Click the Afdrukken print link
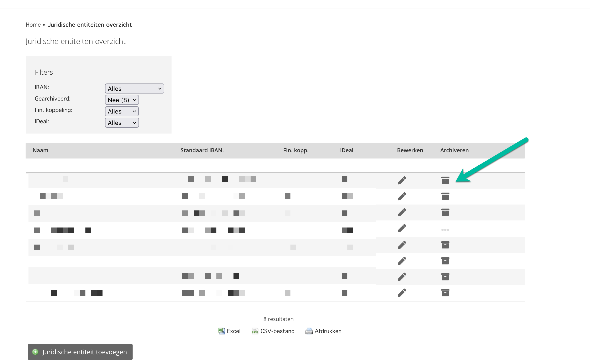This screenshot has height=364, width=590. [x=328, y=331]
